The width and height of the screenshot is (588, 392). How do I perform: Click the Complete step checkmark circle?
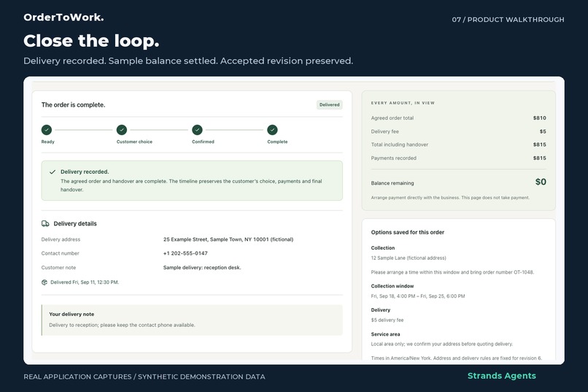[272, 130]
